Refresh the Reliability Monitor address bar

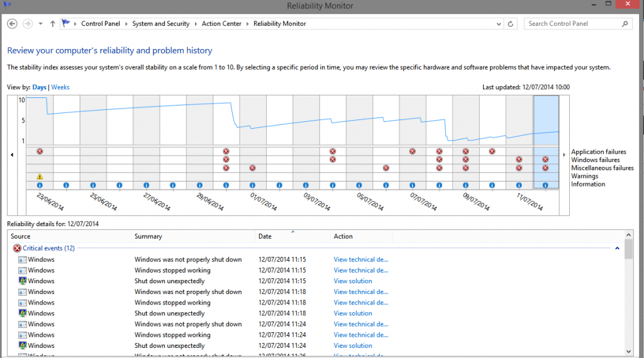coord(511,24)
